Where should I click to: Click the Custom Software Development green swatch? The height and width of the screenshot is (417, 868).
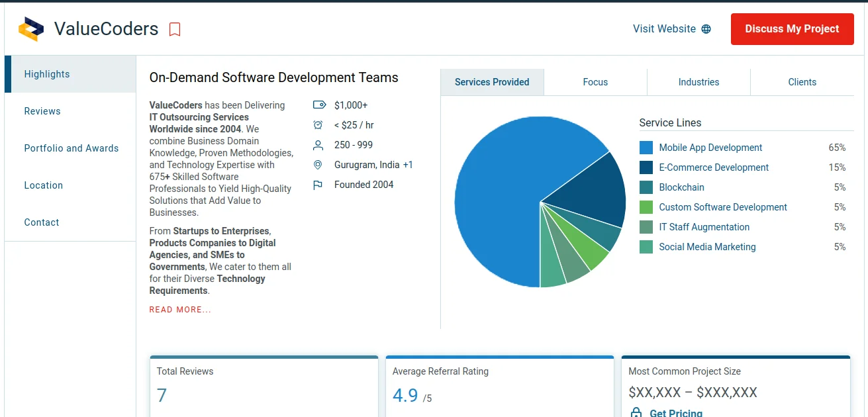tap(646, 207)
